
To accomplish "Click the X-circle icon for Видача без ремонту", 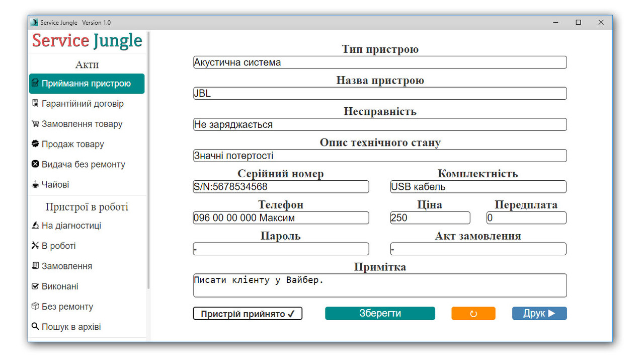I will [x=35, y=164].
